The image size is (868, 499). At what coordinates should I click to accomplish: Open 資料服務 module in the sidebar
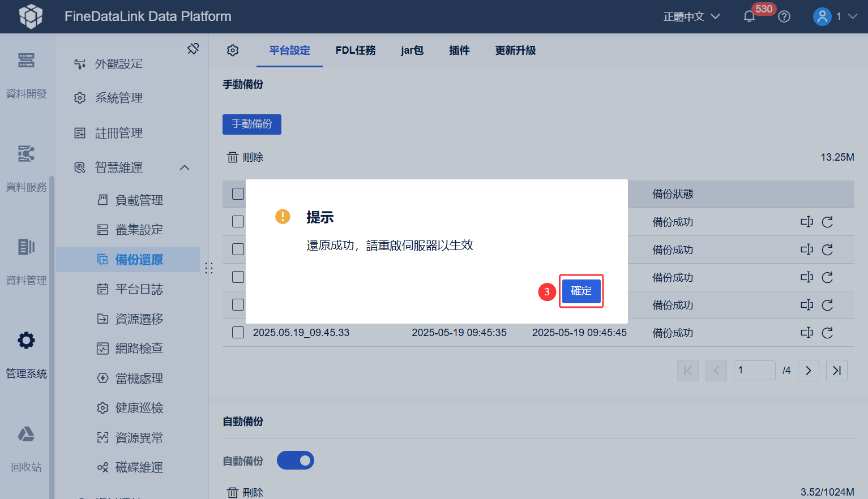26,169
